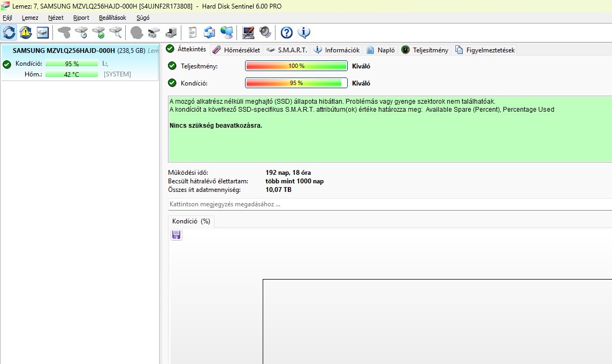
Task: Switch to the Teljesítmény tab
Action: click(425, 50)
